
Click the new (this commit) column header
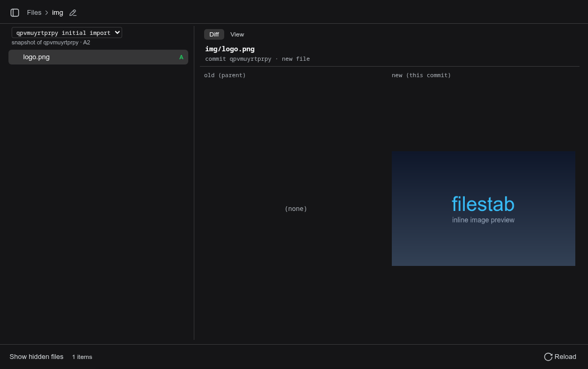click(421, 75)
